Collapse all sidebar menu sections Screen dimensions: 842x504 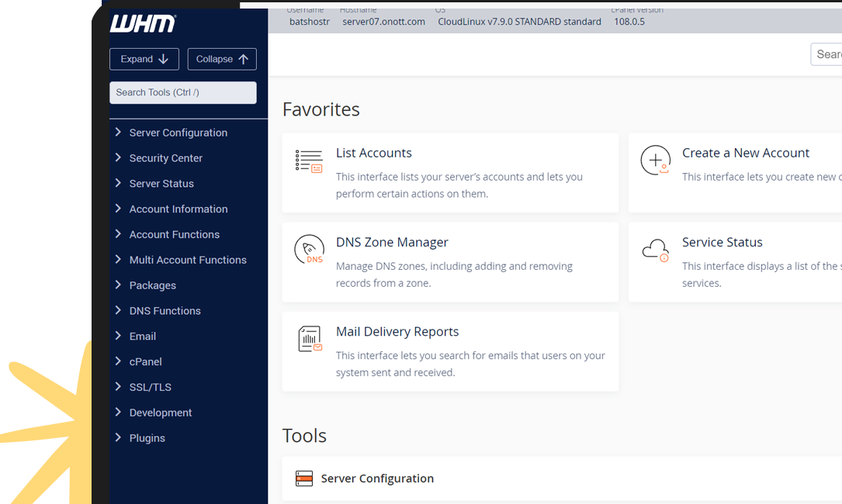222,59
